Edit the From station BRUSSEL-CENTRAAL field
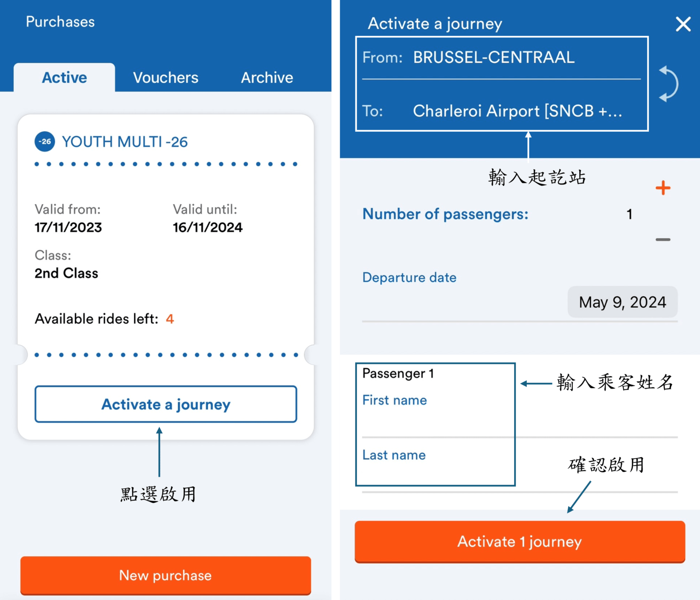 pyautogui.click(x=494, y=57)
